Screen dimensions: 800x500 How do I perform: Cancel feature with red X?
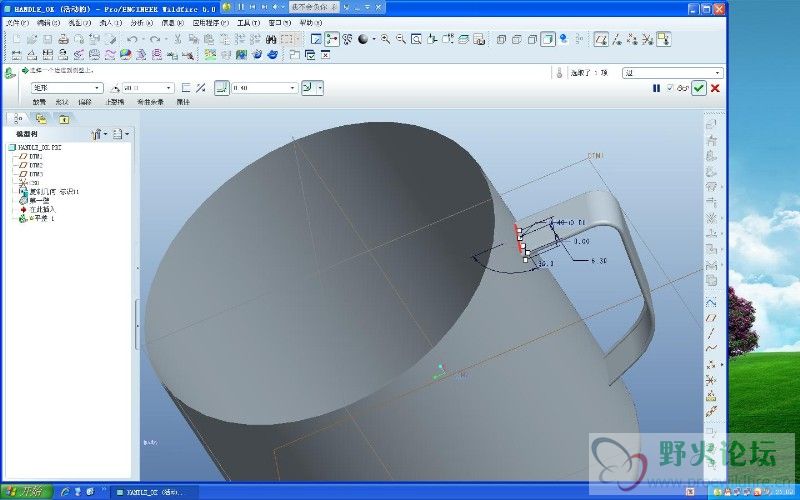point(715,88)
